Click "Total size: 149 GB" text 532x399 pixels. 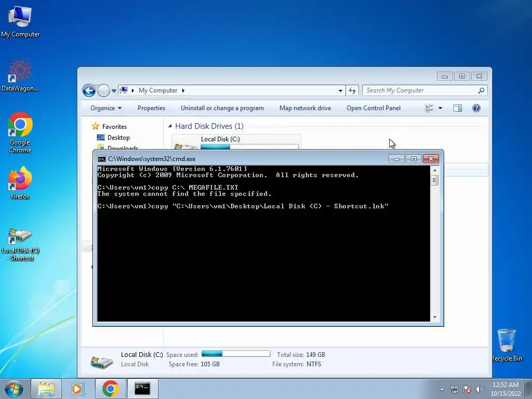[x=301, y=354]
